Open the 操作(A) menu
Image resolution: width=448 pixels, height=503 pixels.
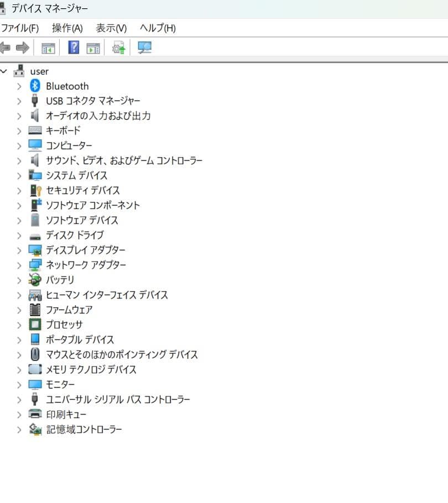coord(66,28)
